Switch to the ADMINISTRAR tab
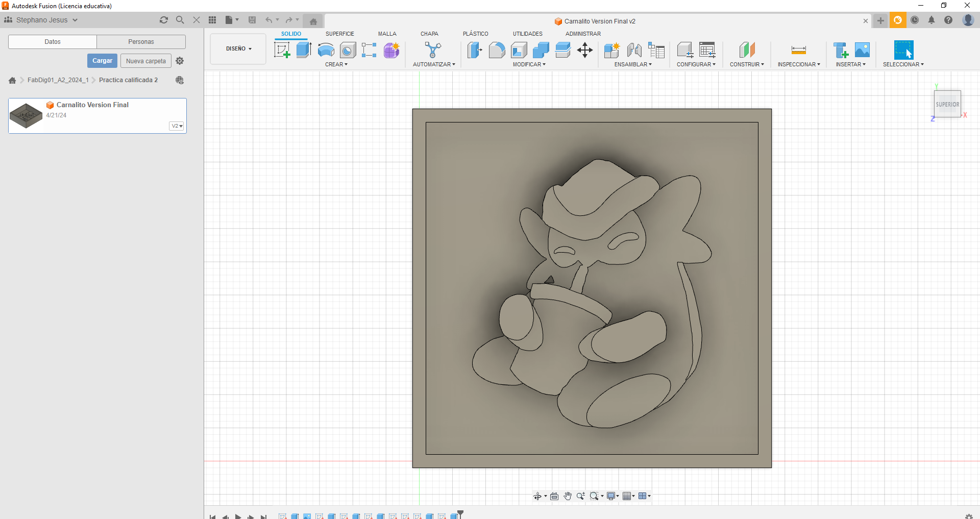Viewport: 980px width, 519px height. pyautogui.click(x=583, y=34)
